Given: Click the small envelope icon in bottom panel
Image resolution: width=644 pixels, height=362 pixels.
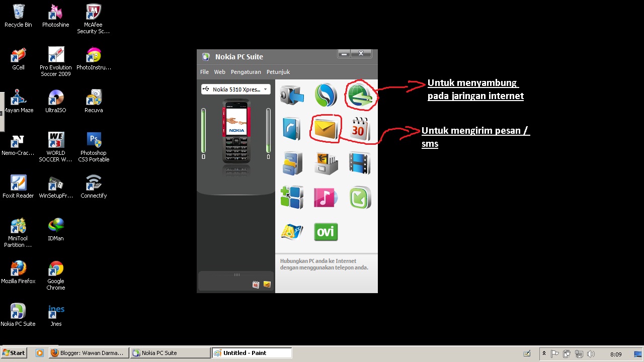Looking at the screenshot, I should [267, 285].
